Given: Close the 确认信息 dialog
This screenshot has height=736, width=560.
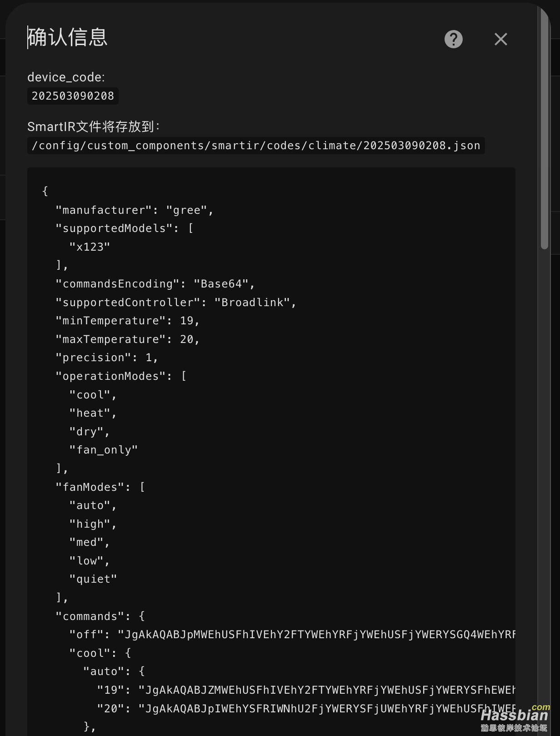Looking at the screenshot, I should point(501,39).
